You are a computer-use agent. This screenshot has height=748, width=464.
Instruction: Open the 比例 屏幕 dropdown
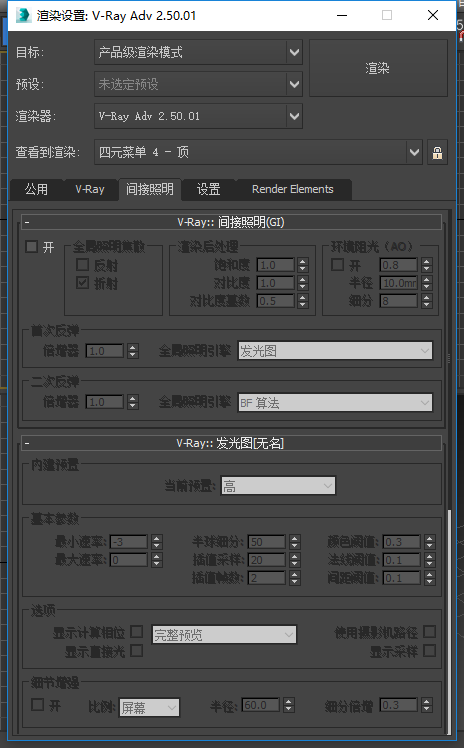[149, 707]
